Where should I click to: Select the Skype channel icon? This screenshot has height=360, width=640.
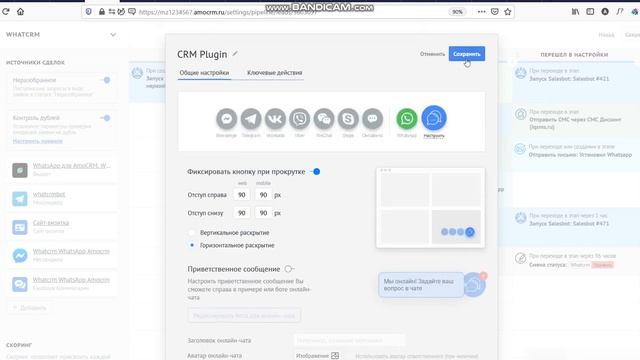pyautogui.click(x=348, y=119)
